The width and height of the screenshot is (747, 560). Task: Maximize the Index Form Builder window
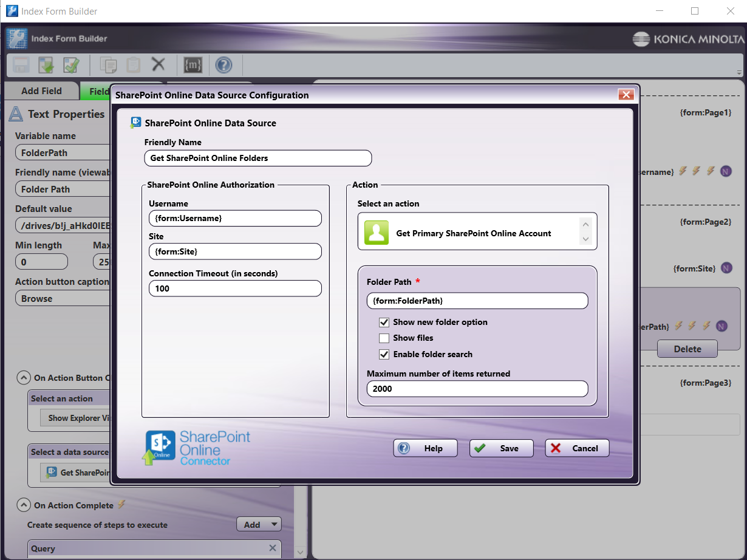point(695,11)
